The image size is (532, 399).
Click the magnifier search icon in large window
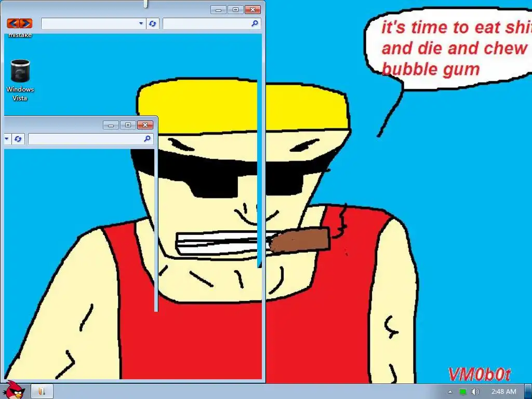click(255, 23)
